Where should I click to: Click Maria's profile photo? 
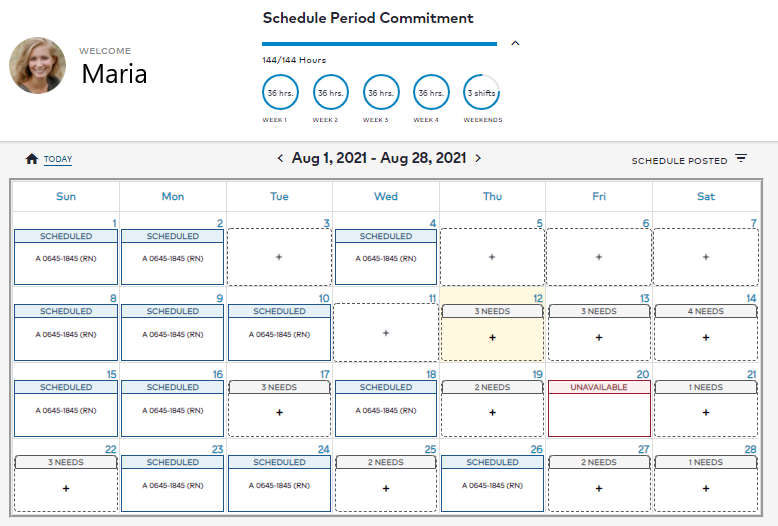tap(38, 65)
